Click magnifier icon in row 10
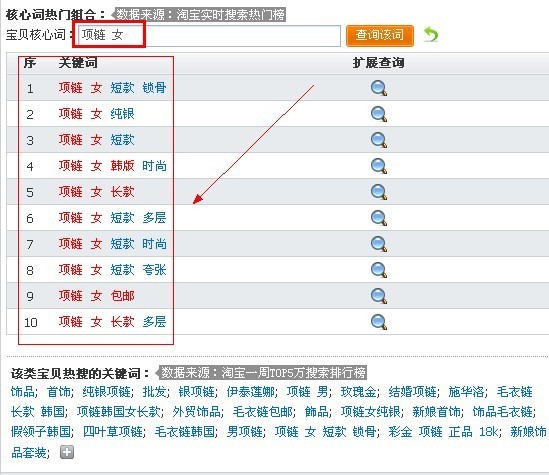This screenshot has height=475, width=549. point(379,322)
